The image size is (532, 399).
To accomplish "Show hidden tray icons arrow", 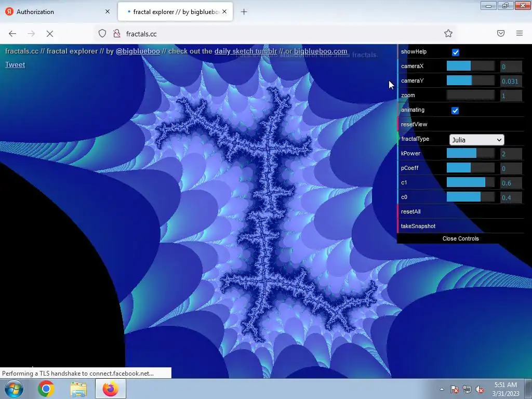I will tap(442, 389).
